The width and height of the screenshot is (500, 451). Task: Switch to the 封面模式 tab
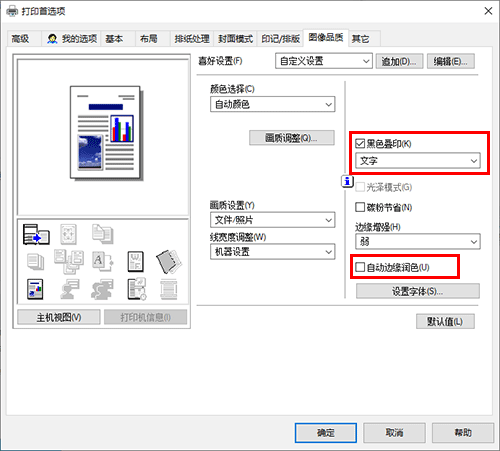[x=236, y=39]
